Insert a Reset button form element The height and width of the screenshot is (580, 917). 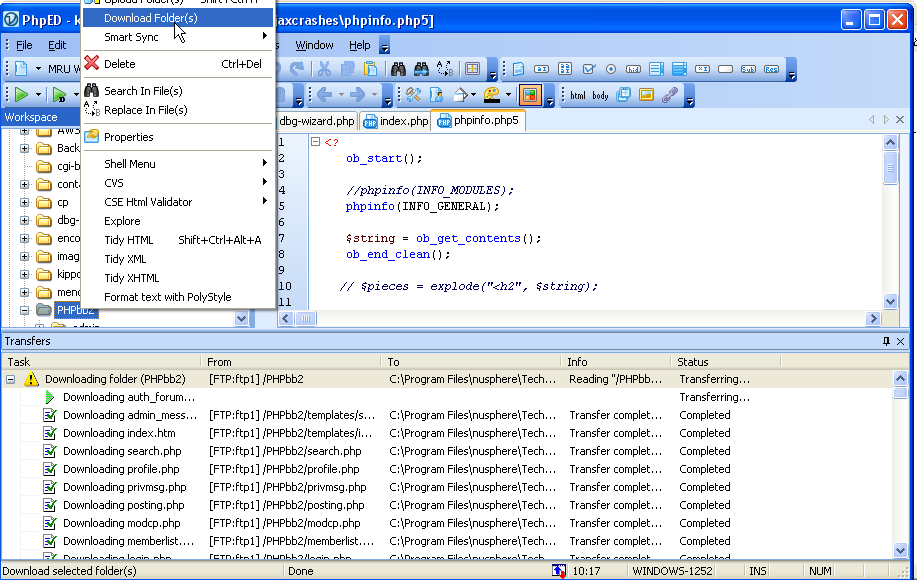(771, 69)
